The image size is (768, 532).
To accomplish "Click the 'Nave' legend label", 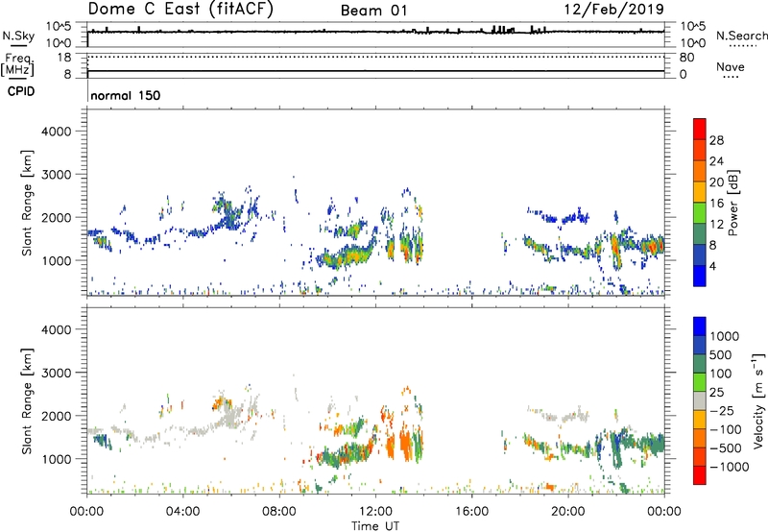I will pos(731,66).
